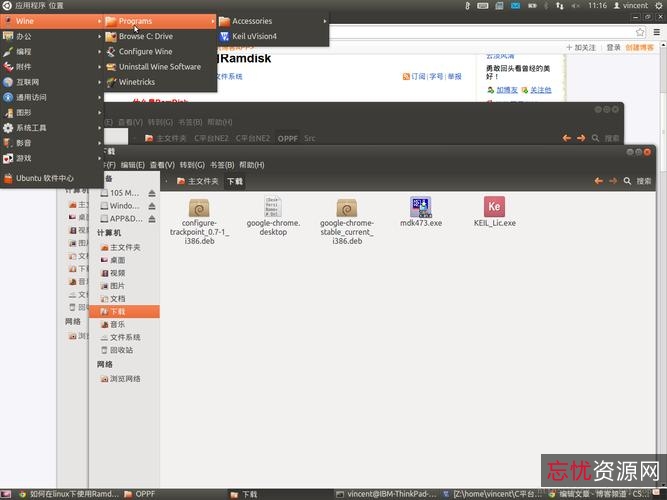
Task: Click search icon in 下载 window
Action: point(627,181)
